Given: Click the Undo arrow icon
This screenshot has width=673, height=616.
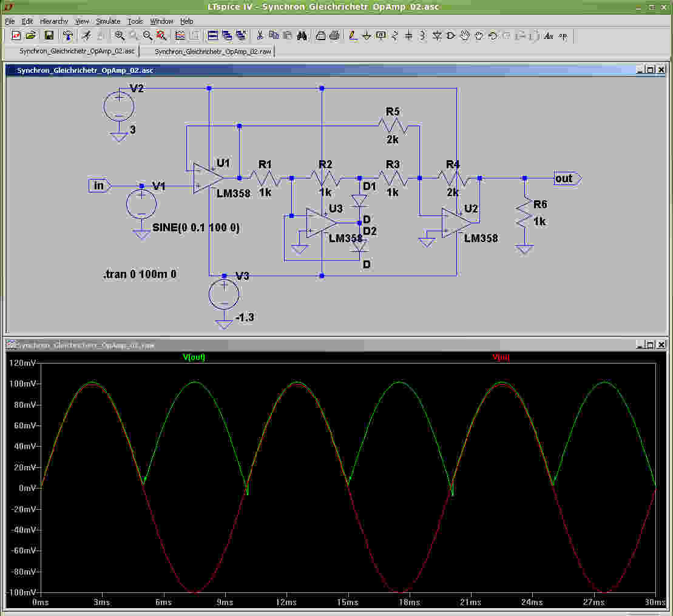Looking at the screenshot, I should click(x=493, y=36).
